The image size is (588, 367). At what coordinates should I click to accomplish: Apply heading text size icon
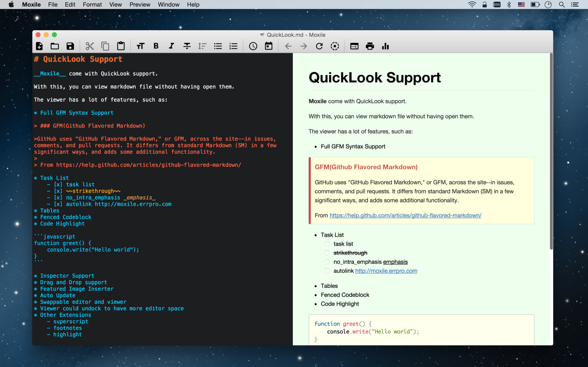click(140, 46)
